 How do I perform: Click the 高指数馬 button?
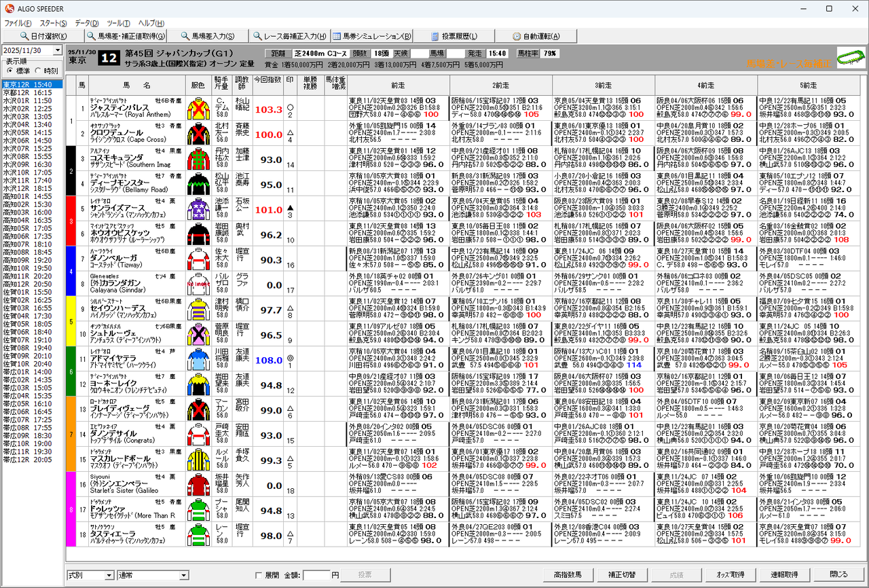click(569, 574)
